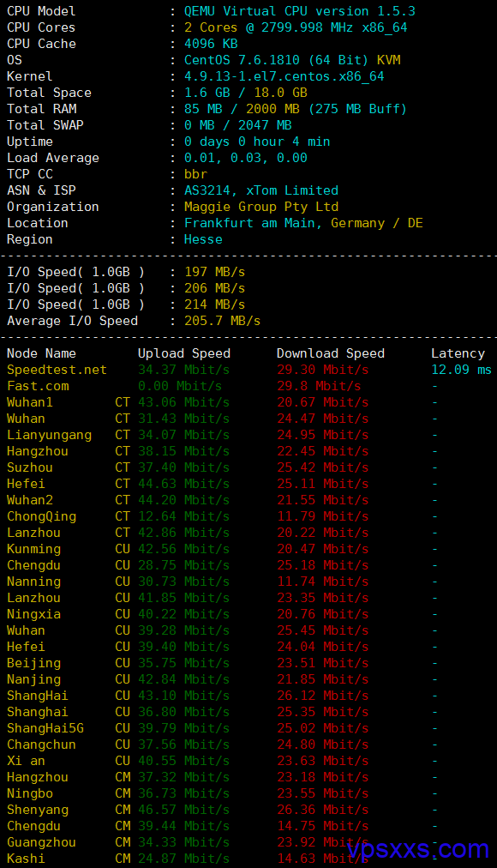Click the "4096 KB" CPU cache value
The height and width of the screenshot is (868, 497).
(x=211, y=44)
